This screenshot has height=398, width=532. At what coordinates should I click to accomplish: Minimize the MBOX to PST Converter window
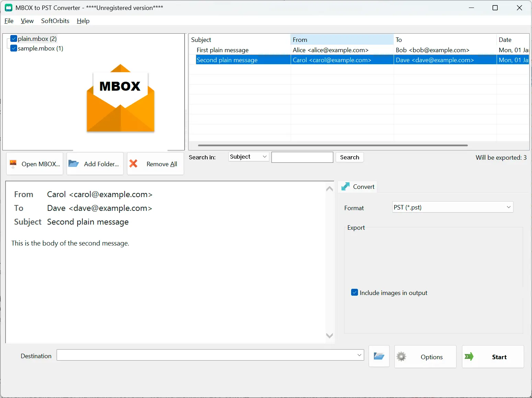[x=471, y=8]
